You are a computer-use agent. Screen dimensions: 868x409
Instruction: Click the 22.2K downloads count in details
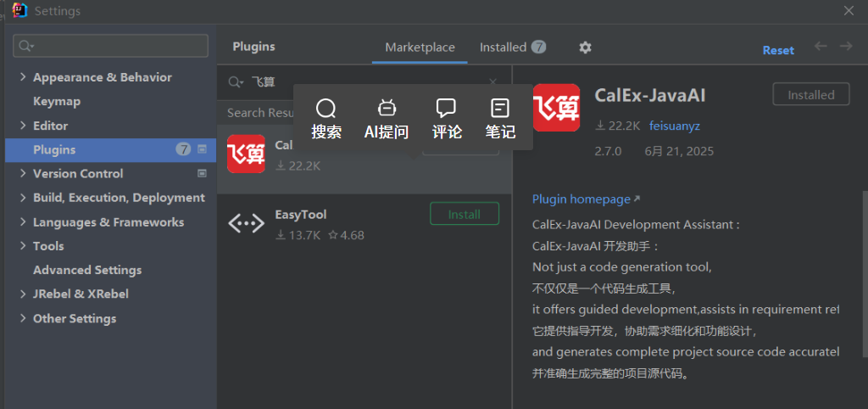(x=617, y=126)
